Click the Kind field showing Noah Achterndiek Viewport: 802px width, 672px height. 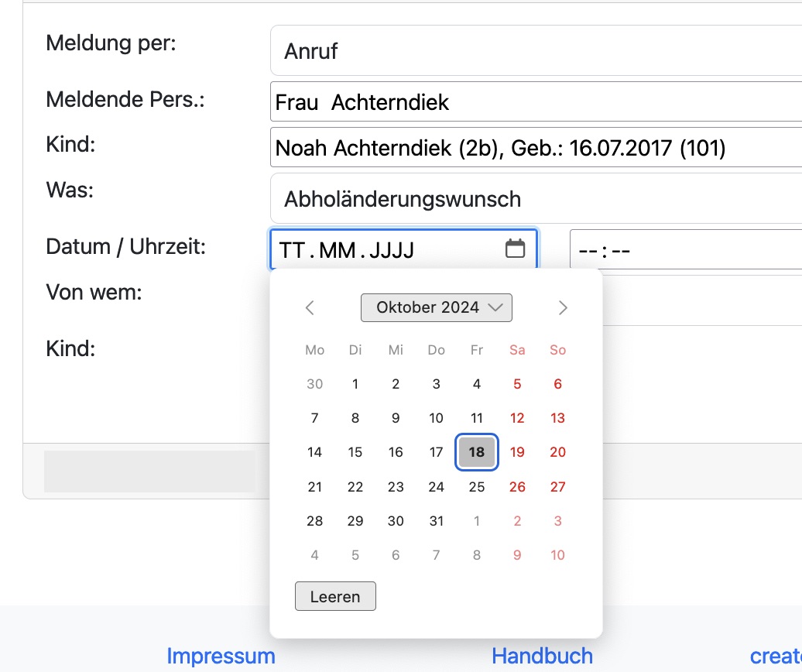[x=464, y=147]
